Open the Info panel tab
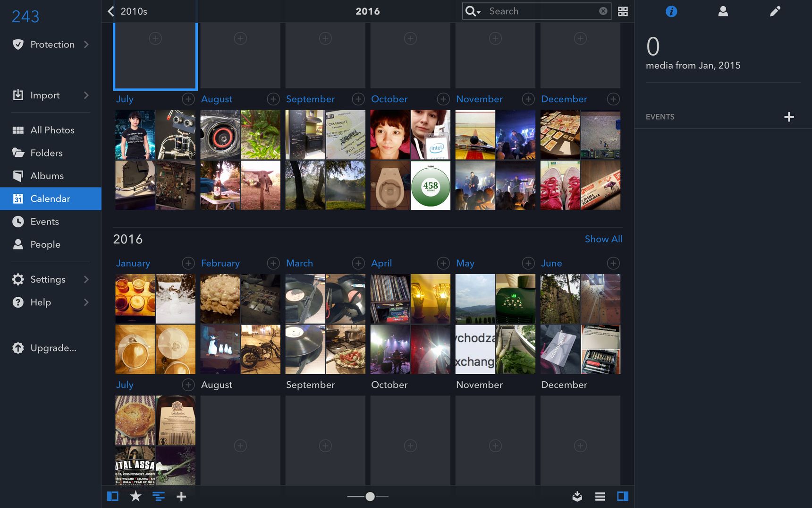This screenshot has height=508, width=812. coord(671,11)
